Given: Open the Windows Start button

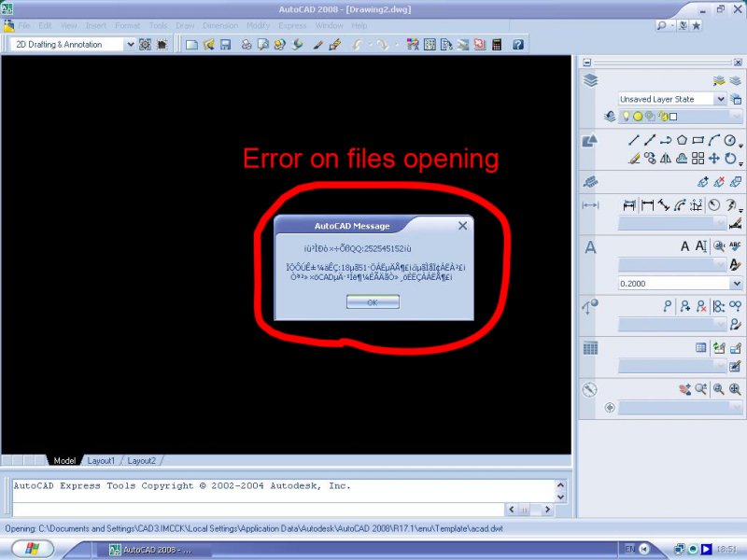Looking at the screenshot, I should [x=33, y=549].
